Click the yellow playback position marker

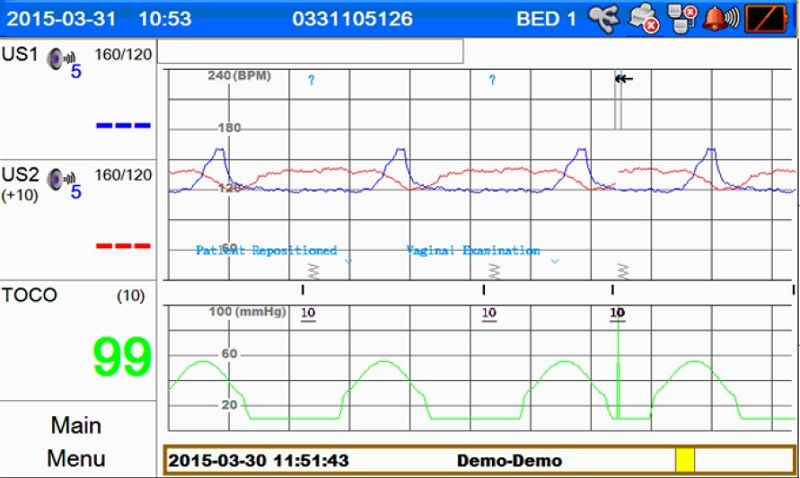point(685,460)
